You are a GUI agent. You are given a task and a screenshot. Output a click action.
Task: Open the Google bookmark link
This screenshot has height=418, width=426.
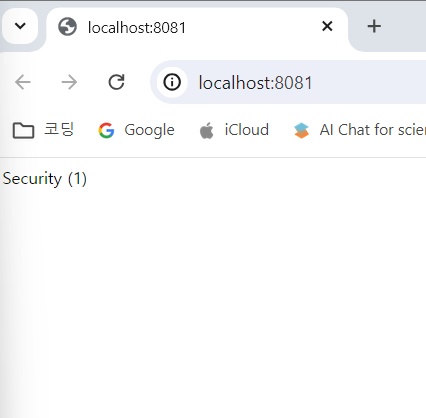[x=149, y=130]
